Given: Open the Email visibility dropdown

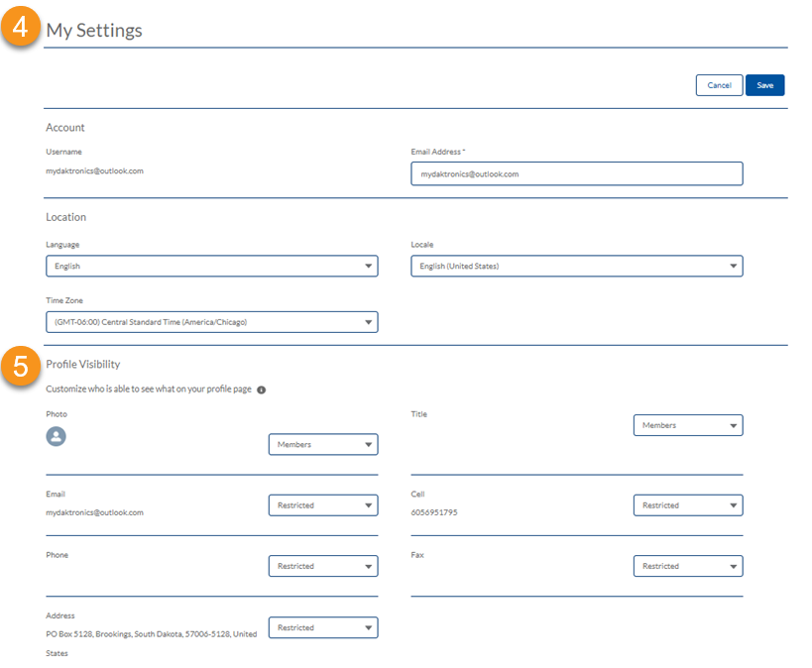Looking at the screenshot, I should pyautogui.click(x=322, y=505).
